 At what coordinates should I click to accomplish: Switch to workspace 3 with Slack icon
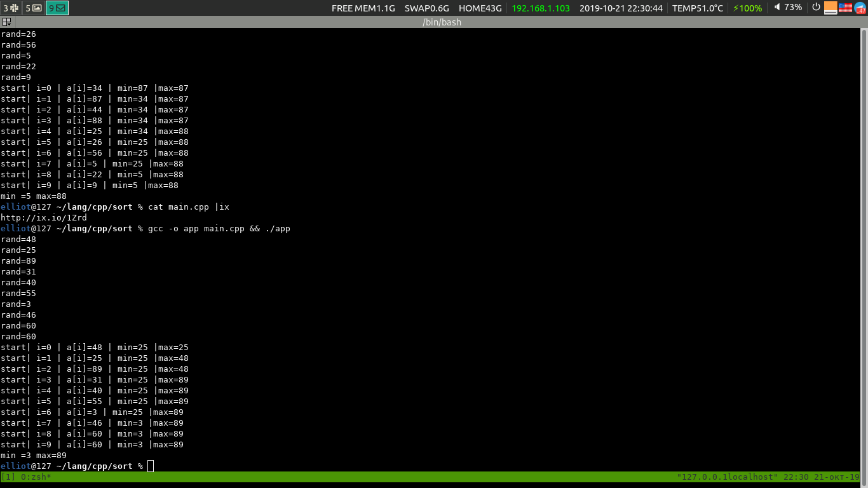11,8
